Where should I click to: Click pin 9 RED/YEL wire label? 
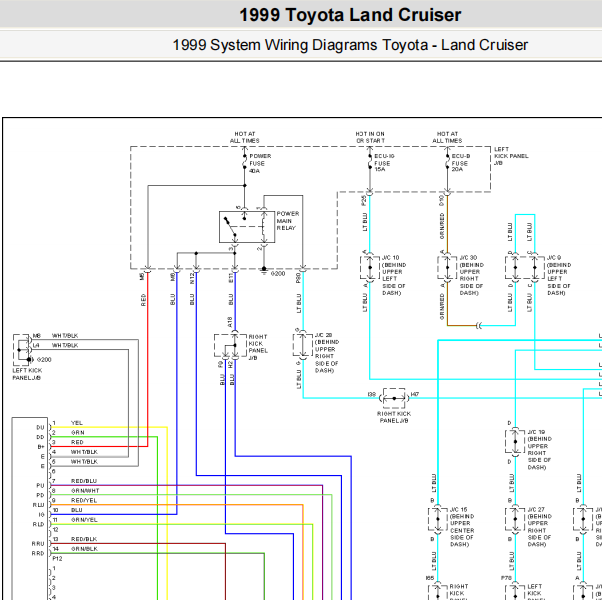[x=84, y=500]
